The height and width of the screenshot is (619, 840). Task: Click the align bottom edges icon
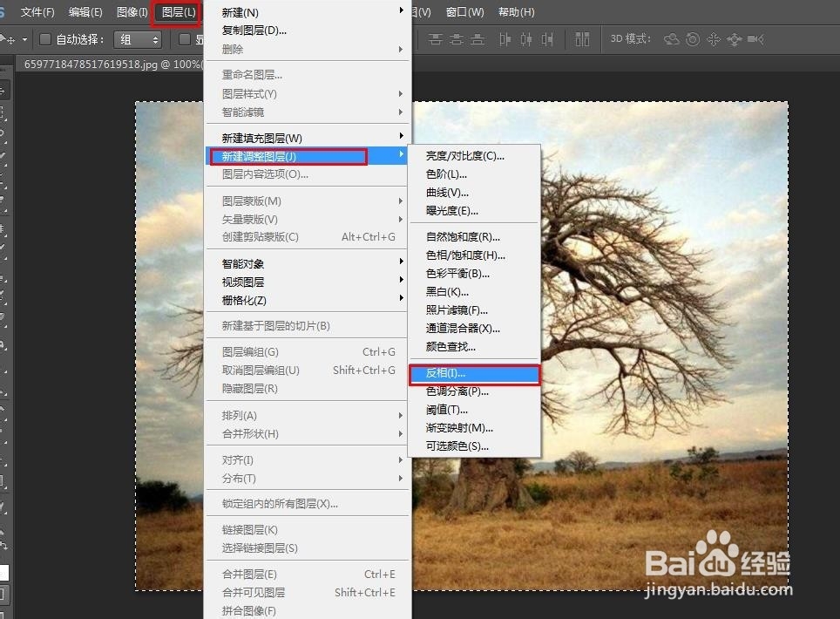[478, 39]
